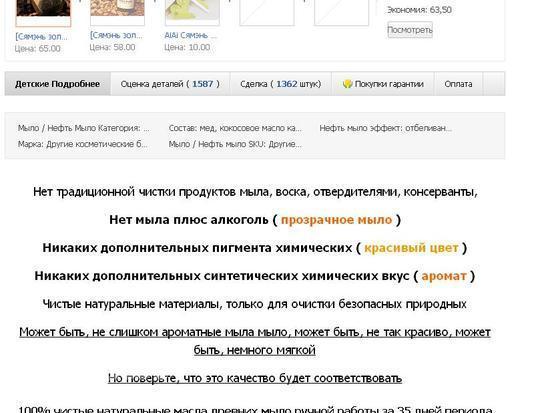Click the 1362 deals count number

(x=287, y=84)
